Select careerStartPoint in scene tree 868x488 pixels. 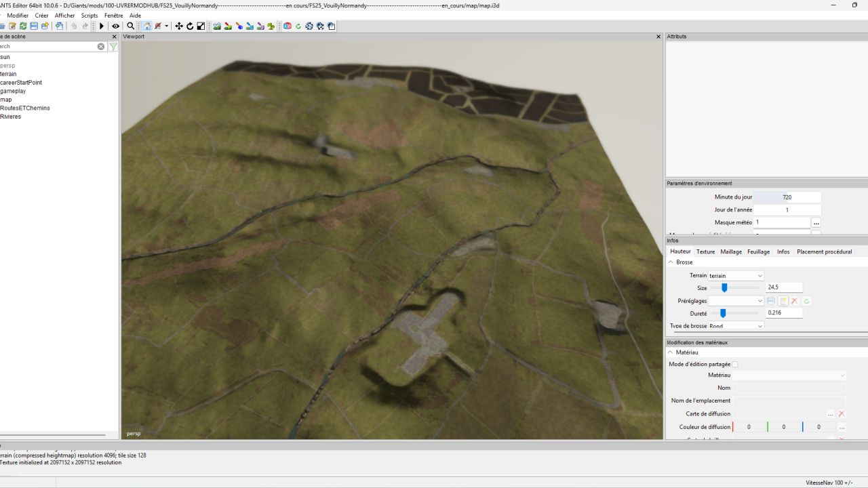click(21, 83)
